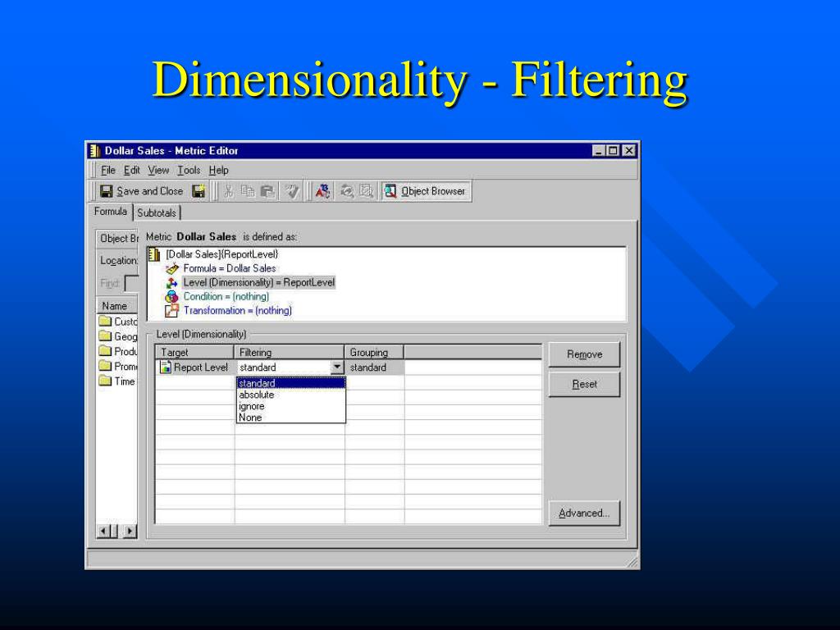Open the Edit menu
This screenshot has width=840, height=630.
coord(132,171)
